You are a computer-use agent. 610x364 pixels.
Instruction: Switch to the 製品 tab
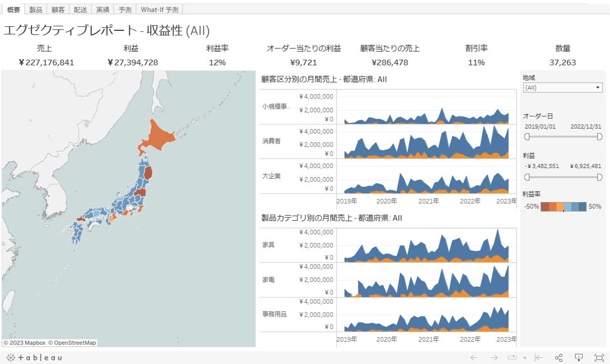click(36, 9)
